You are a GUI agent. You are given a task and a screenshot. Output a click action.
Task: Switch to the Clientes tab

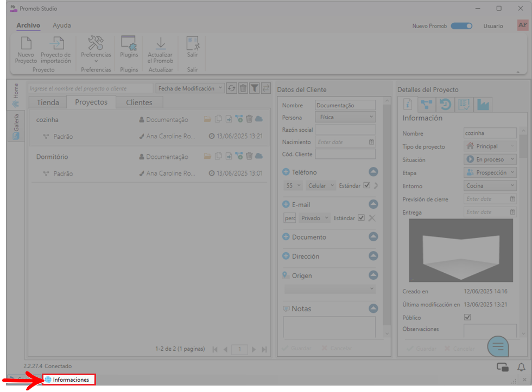139,102
